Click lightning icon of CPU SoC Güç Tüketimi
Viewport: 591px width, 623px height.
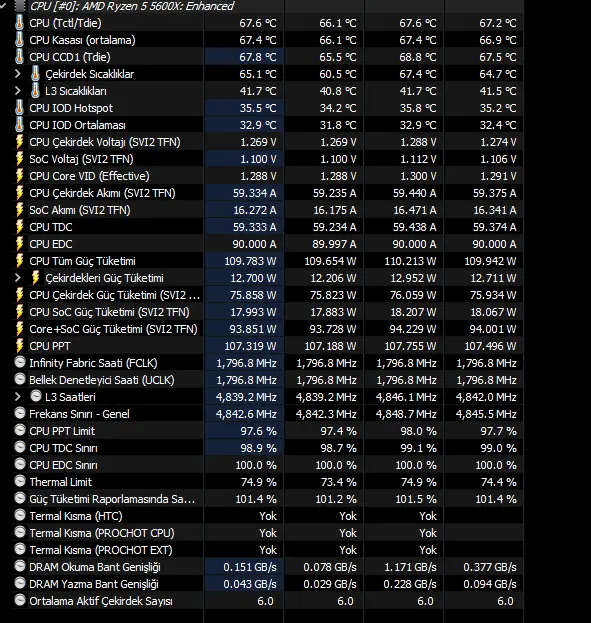[19, 312]
